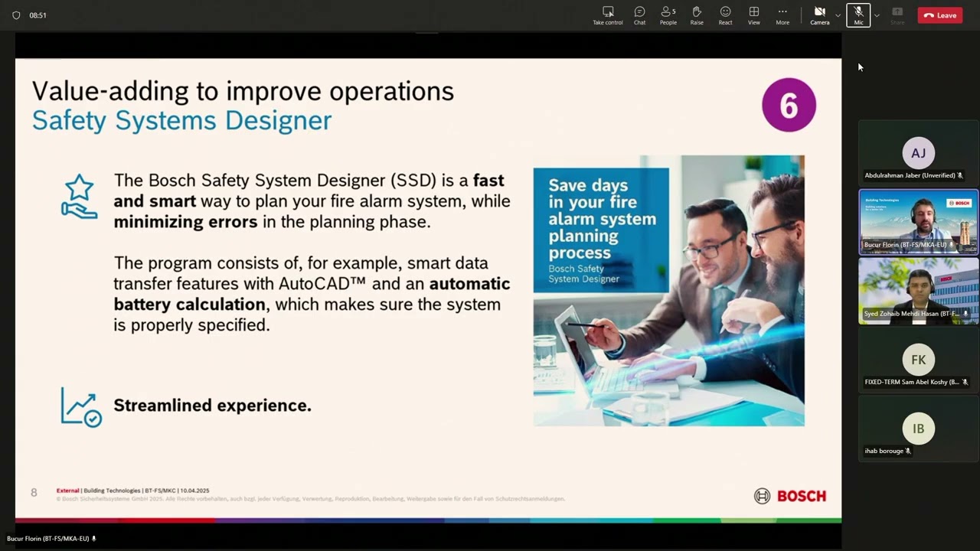The image size is (980, 551).
Task: Raise your hand
Action: [x=697, y=15]
